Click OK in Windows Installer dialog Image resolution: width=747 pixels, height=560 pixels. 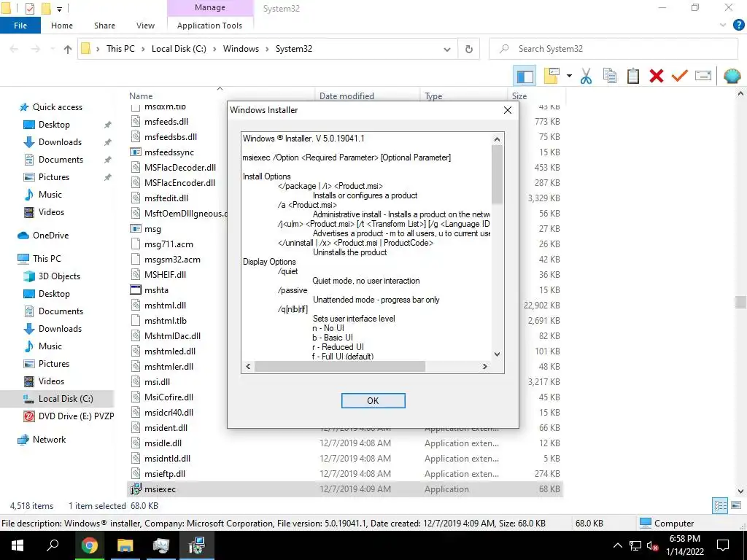373,401
